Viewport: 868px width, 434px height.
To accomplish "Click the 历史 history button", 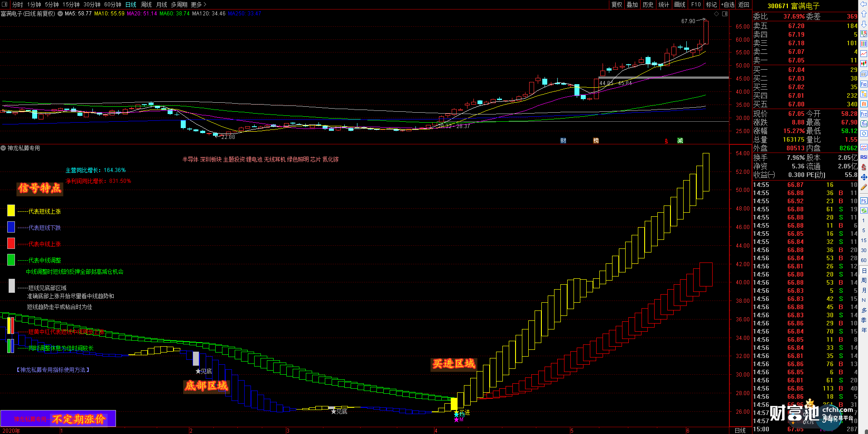I will [x=648, y=5].
